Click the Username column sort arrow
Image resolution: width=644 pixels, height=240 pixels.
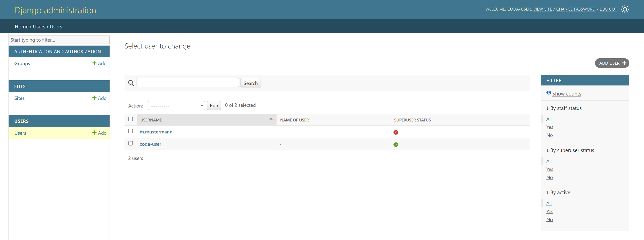pyautogui.click(x=271, y=119)
